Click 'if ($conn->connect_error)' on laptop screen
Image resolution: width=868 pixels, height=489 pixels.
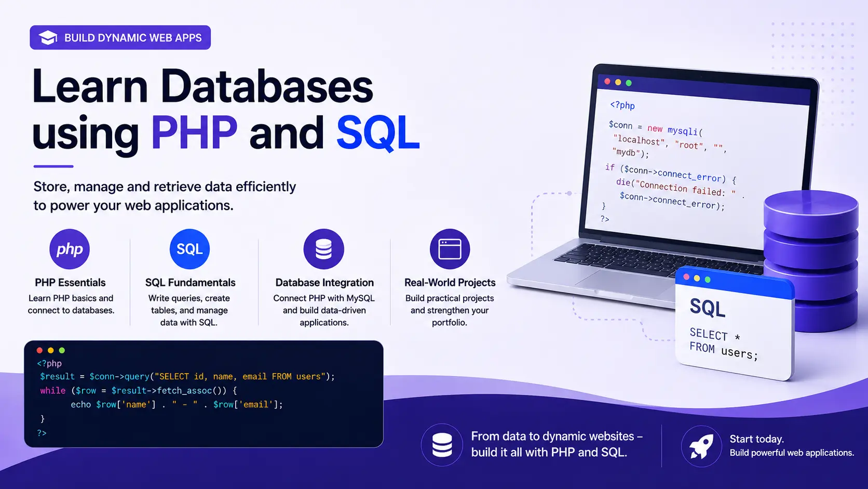671,174
